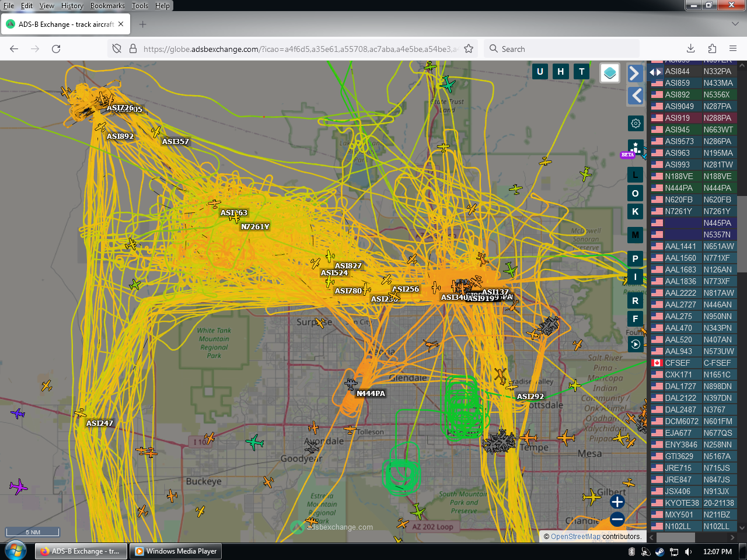Toggle the O map button
The width and height of the screenshot is (747, 560).
click(x=636, y=193)
